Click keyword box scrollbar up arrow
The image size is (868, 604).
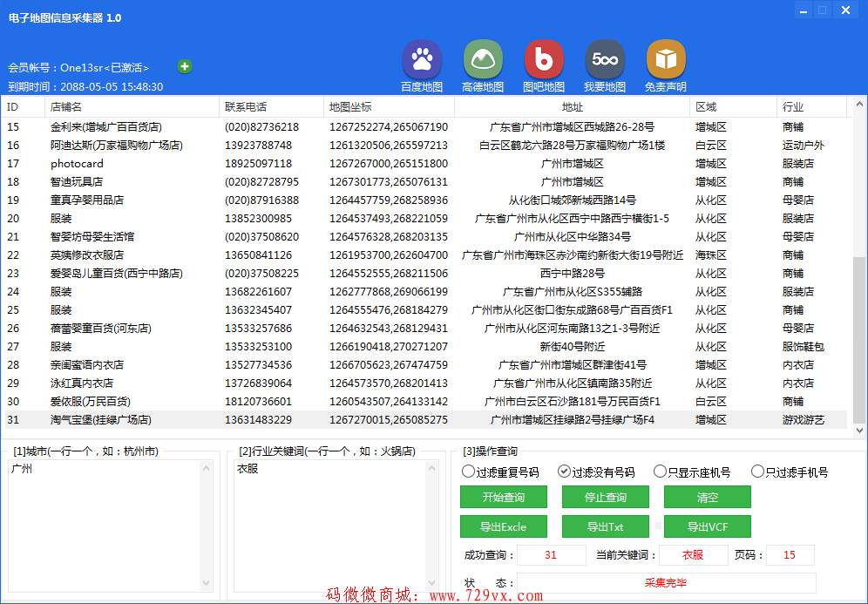(431, 468)
